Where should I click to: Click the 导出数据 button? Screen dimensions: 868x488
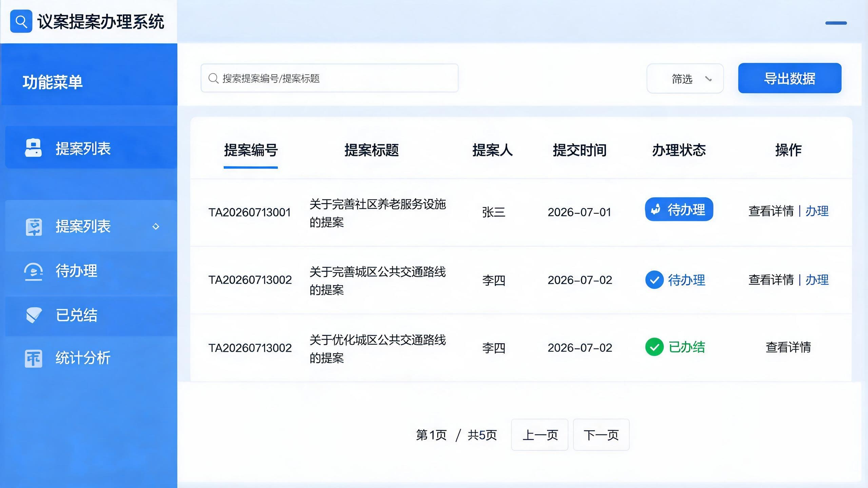coord(790,78)
